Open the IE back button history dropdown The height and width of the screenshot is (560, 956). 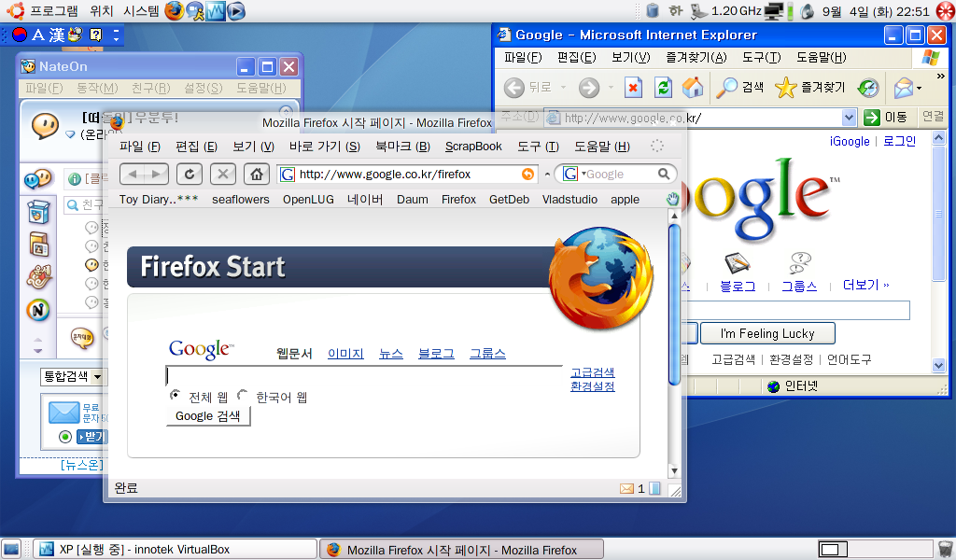pyautogui.click(x=563, y=88)
